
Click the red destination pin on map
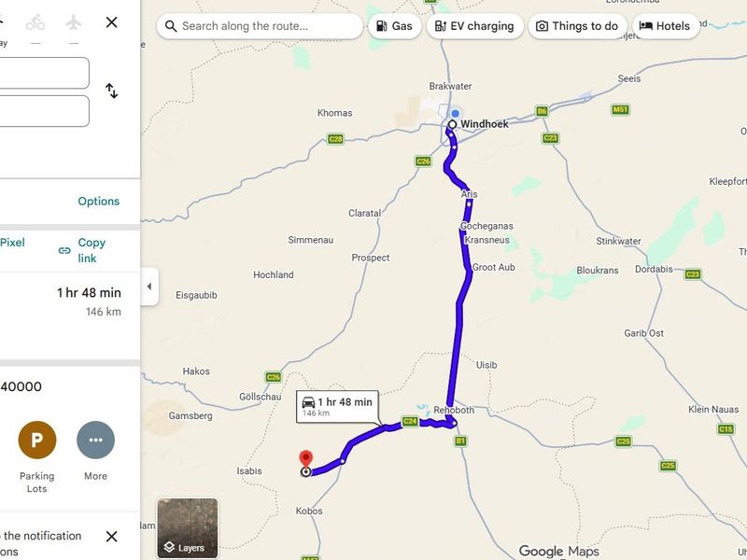coord(305,459)
